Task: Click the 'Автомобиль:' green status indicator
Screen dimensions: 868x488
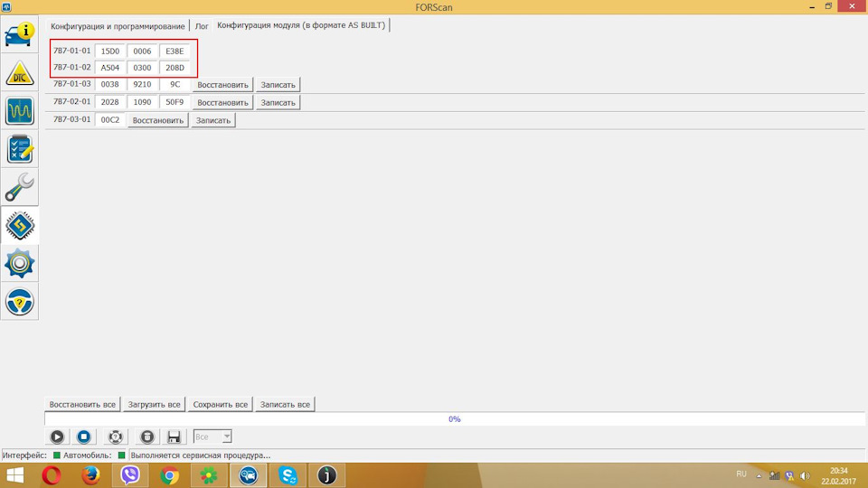Action: (x=122, y=455)
